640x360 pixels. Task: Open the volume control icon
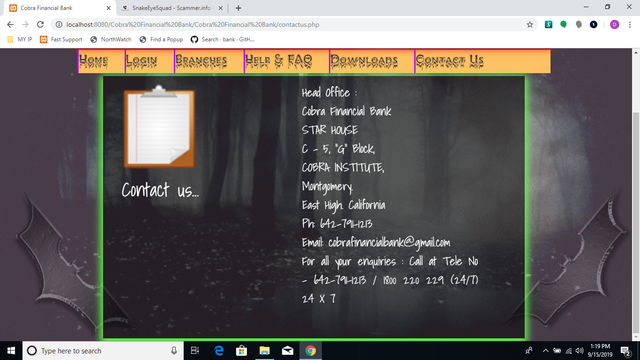click(580, 351)
